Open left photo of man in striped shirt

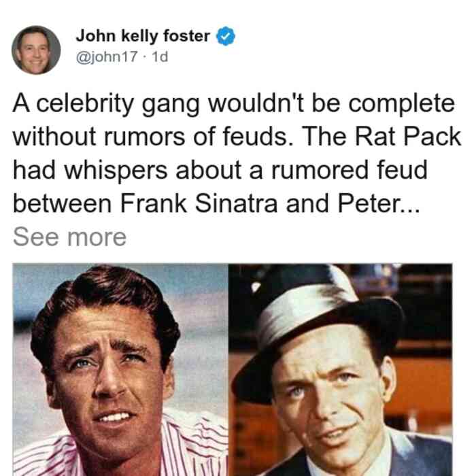[120, 370]
